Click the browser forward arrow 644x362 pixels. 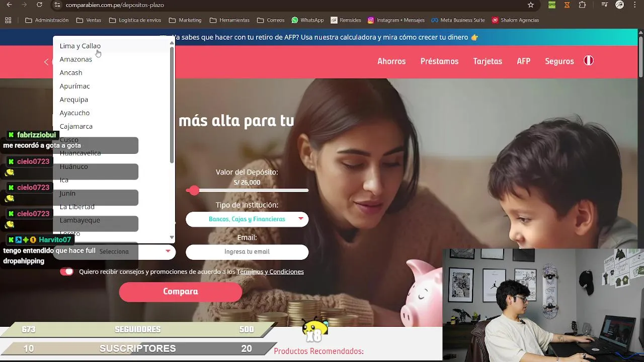point(24,5)
